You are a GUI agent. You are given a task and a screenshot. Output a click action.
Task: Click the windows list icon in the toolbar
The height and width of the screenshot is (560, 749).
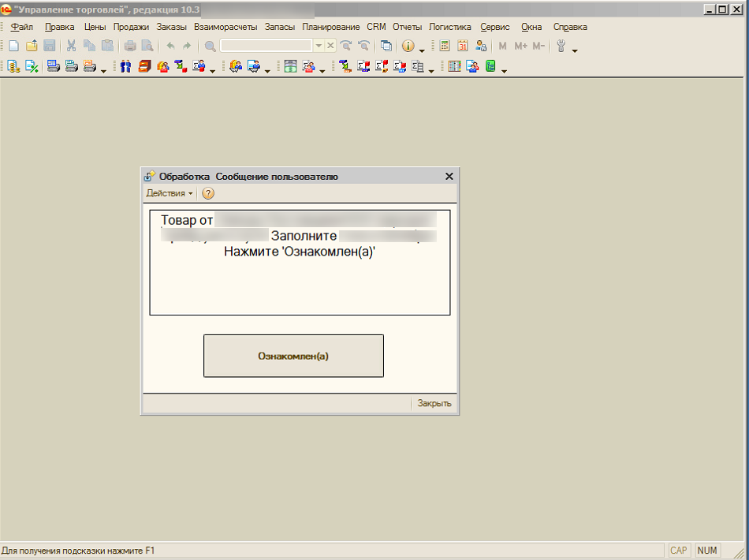[x=386, y=47]
